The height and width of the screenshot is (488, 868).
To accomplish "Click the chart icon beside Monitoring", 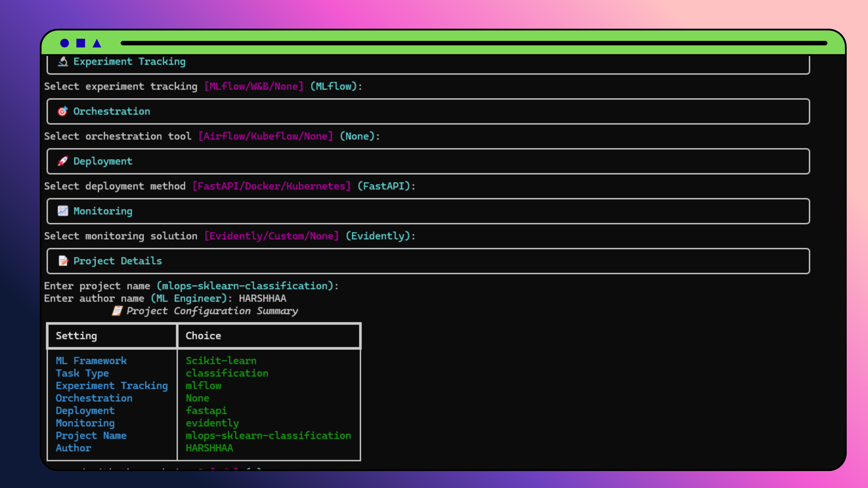I will tap(63, 211).
